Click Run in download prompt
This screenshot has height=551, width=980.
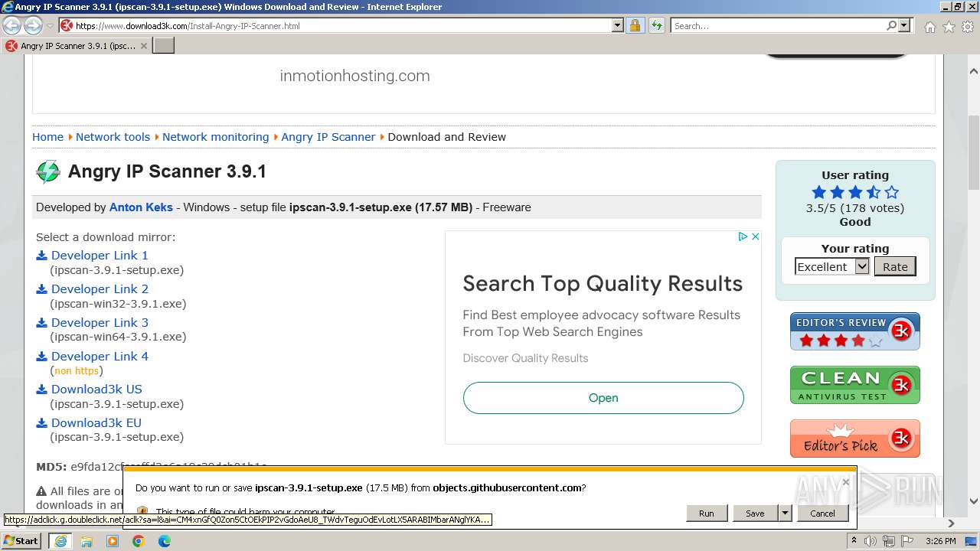(706, 514)
